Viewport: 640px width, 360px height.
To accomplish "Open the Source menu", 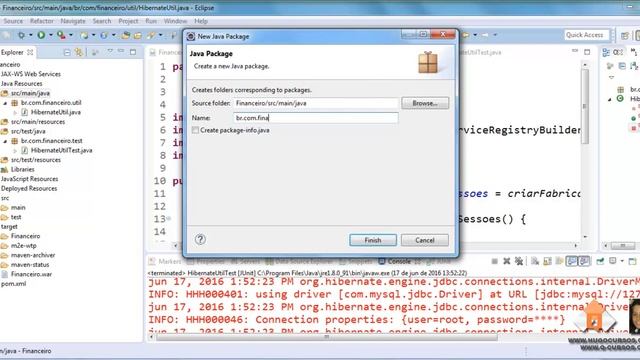I will tap(13, 21).
